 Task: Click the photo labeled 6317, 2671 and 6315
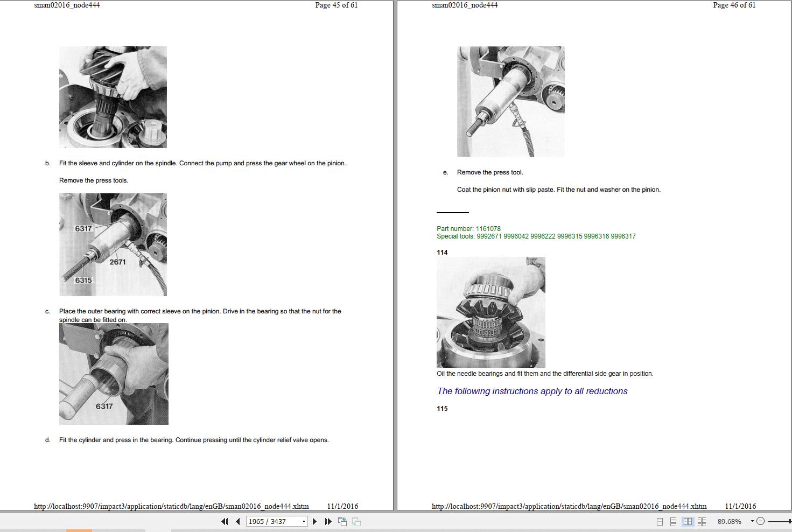point(113,244)
